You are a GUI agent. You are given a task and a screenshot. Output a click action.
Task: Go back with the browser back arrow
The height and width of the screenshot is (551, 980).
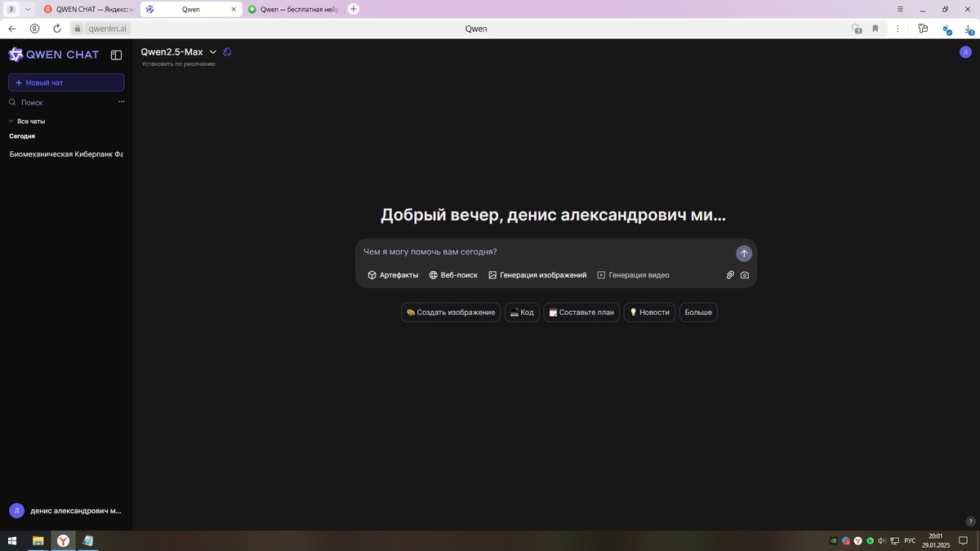[x=12, y=29]
